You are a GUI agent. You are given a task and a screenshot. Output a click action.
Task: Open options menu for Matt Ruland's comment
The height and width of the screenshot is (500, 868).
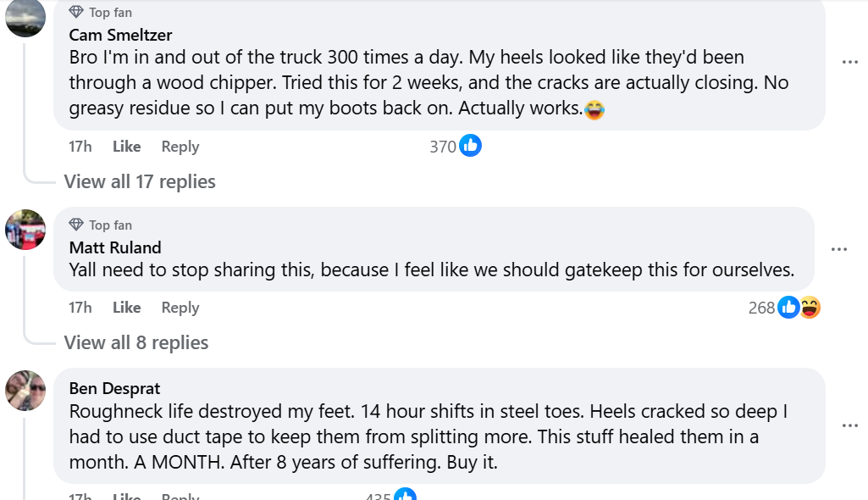tap(839, 249)
